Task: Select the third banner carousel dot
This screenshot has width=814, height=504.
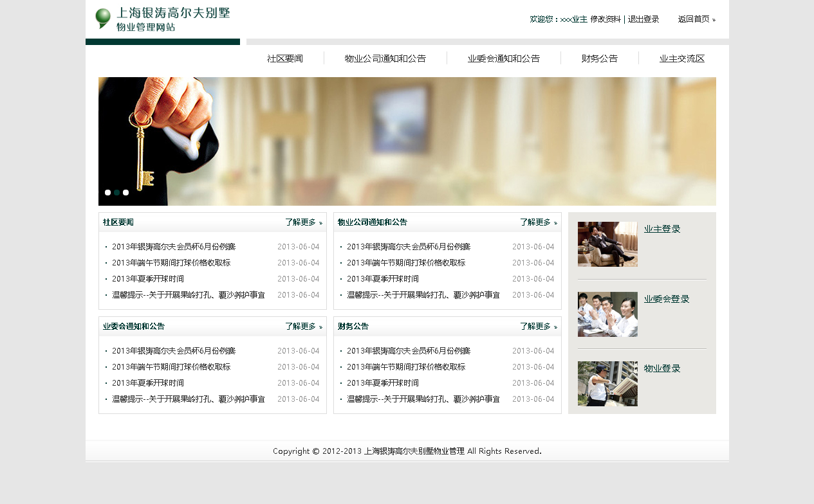Action: [x=125, y=192]
